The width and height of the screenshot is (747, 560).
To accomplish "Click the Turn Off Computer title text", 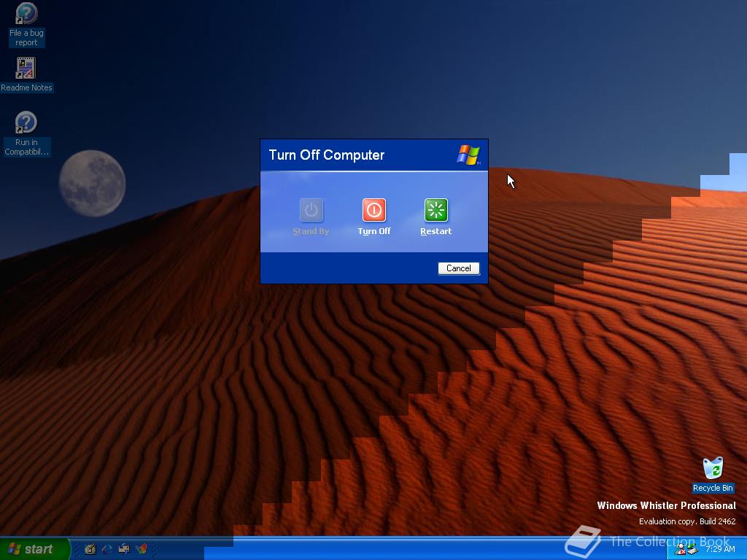I will tap(326, 155).
